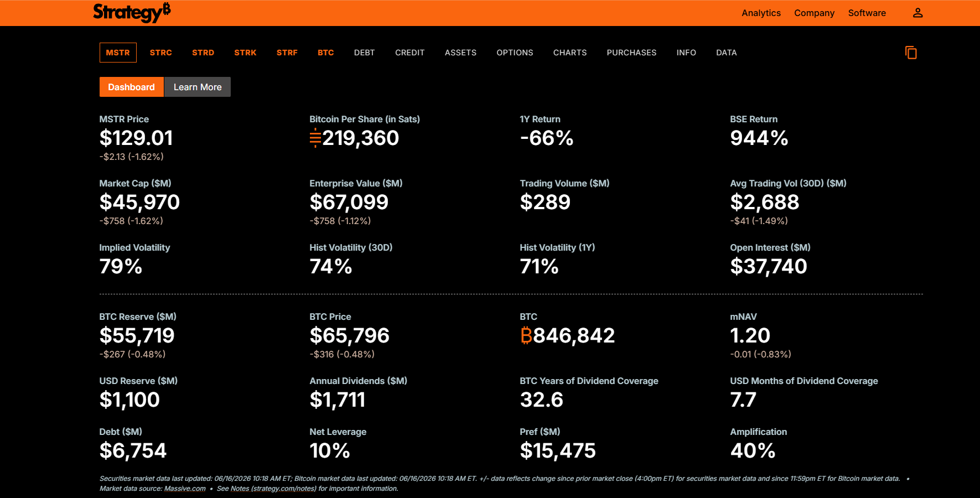
Task: Go to the DATA tab
Action: point(727,53)
